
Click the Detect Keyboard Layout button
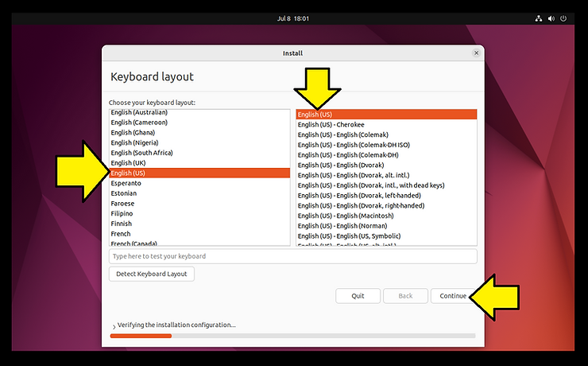tap(152, 274)
